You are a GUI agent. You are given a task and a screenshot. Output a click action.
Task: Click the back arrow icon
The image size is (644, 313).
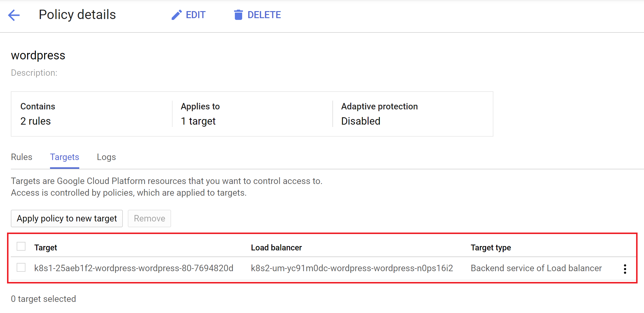coord(14,15)
